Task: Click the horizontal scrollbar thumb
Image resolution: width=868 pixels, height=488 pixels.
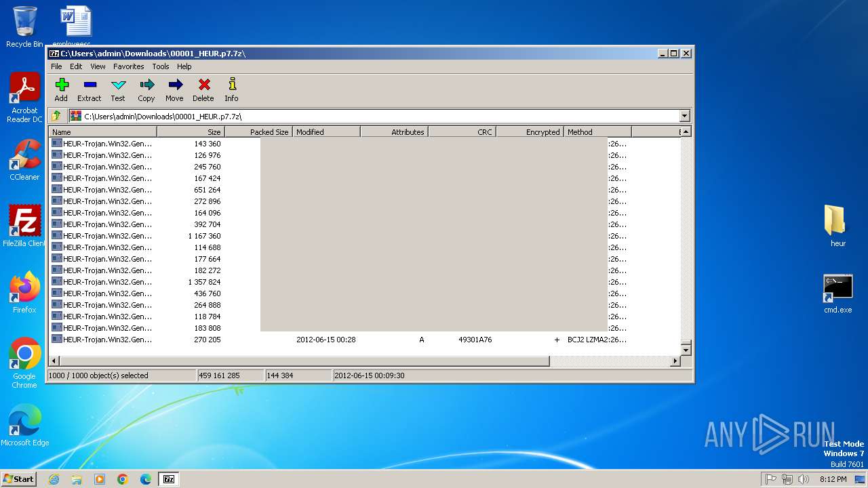Action: coord(304,361)
